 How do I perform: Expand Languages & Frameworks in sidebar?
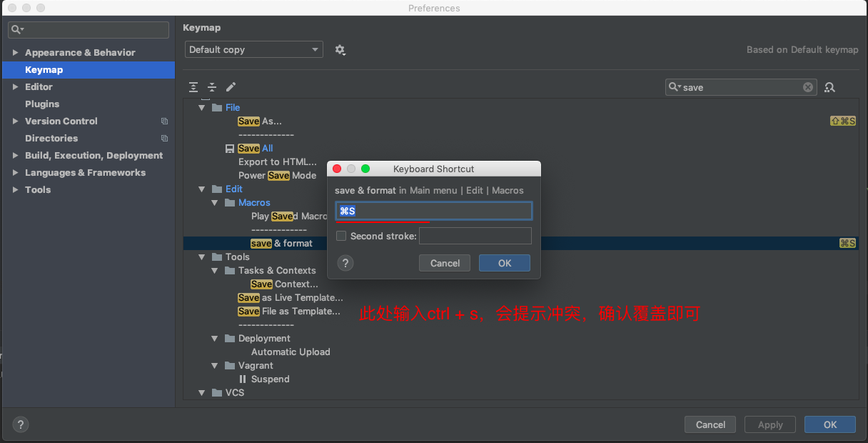point(15,173)
